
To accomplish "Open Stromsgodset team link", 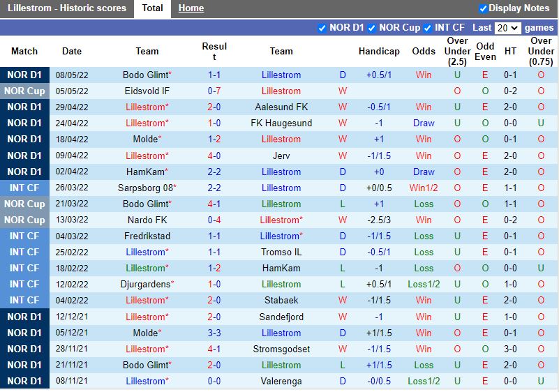I will click(281, 349).
